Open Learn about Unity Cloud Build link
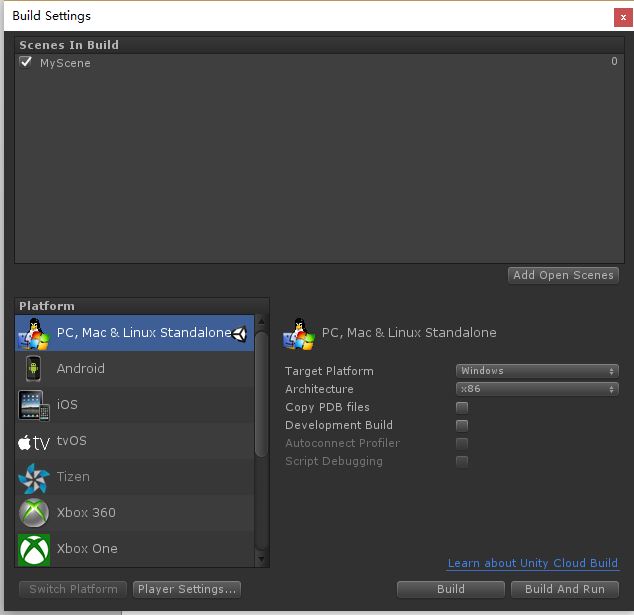 coord(533,563)
